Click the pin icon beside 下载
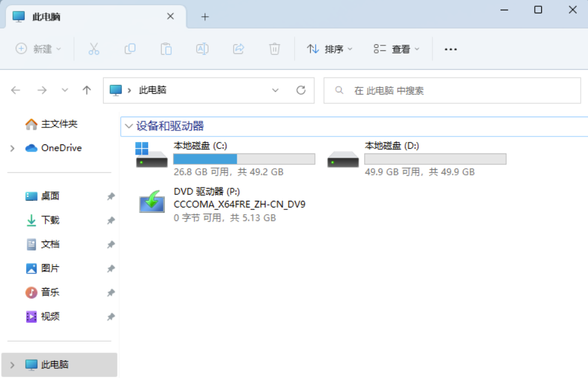The height and width of the screenshot is (378, 588). tap(110, 220)
